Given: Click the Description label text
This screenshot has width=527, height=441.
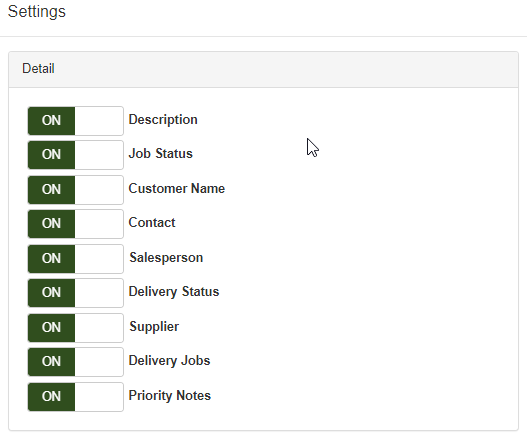Looking at the screenshot, I should pyautogui.click(x=163, y=120).
